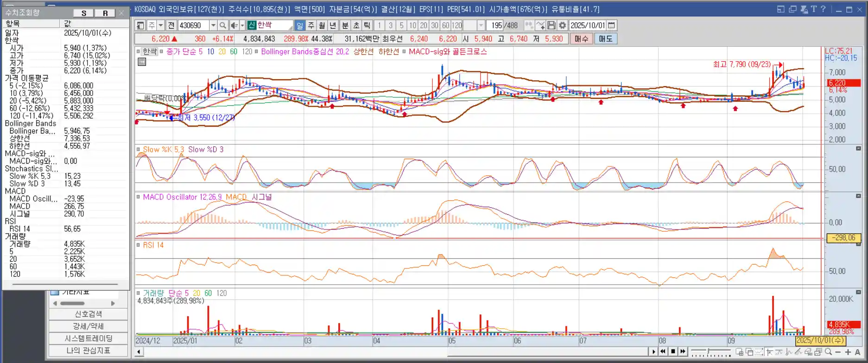The height and width of the screenshot is (363, 868).
Task: Collapse the RSI 14 panel
Action: point(858,244)
